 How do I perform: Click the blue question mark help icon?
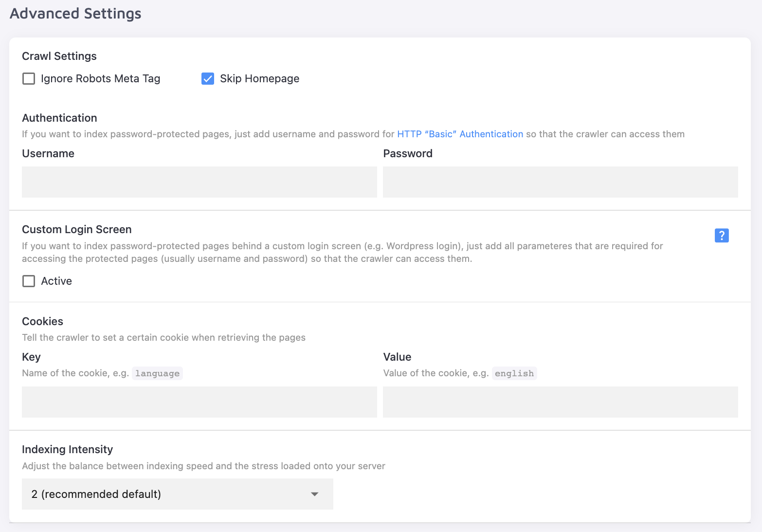point(722,236)
